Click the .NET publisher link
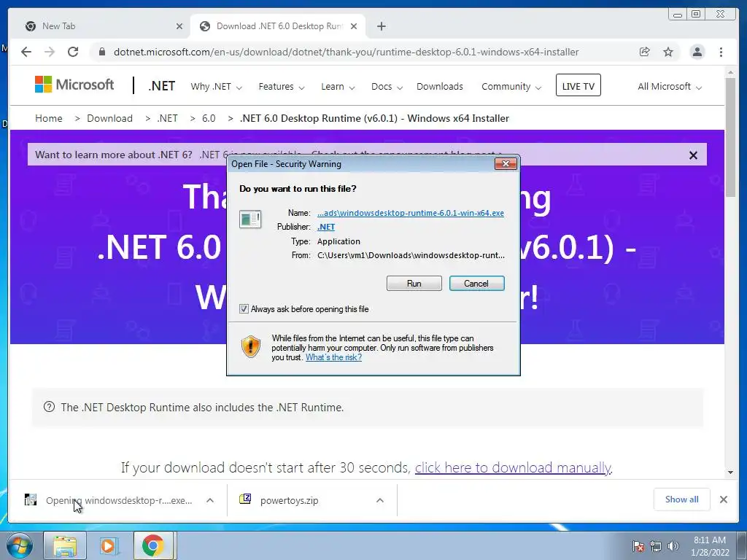Viewport: 747px width, 560px height. (326, 227)
